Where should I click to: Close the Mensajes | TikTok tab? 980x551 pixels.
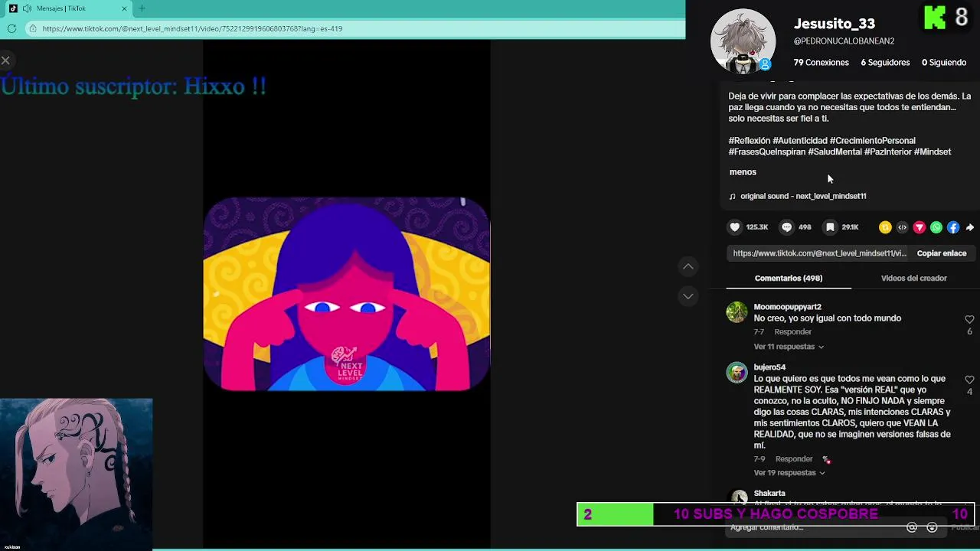[x=124, y=8]
